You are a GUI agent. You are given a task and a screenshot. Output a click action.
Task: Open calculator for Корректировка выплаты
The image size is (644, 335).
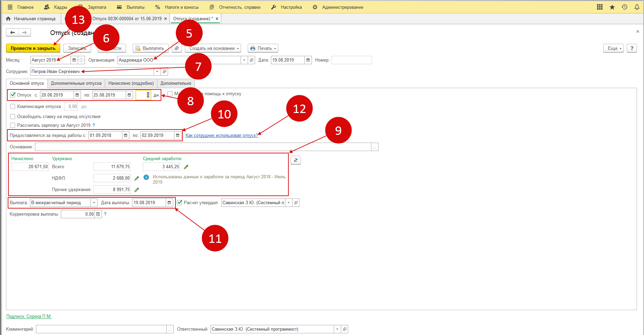pyautogui.click(x=98, y=214)
